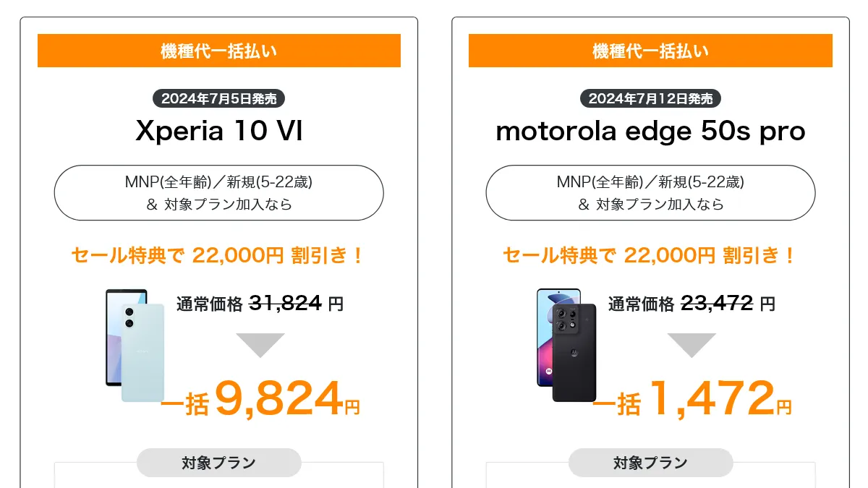Viewport: 868px width, 488px height.
Task: Click the struck-through 23,472 円 regular price
Action: click(x=728, y=304)
